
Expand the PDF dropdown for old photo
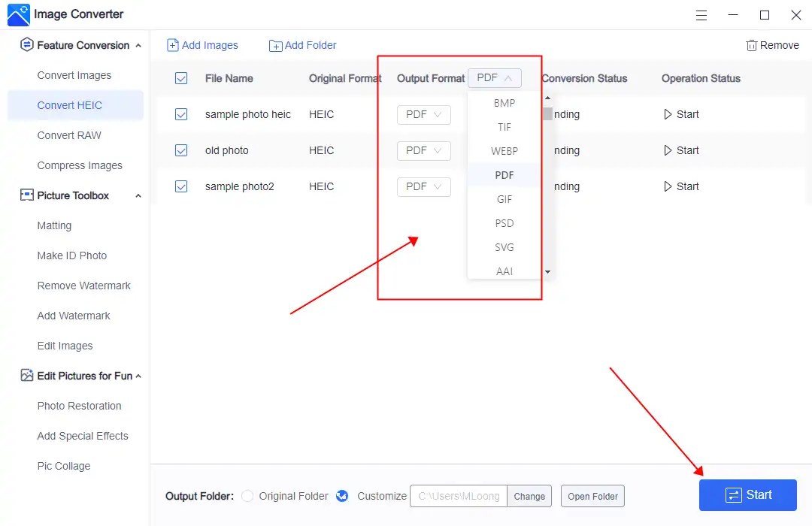423,150
